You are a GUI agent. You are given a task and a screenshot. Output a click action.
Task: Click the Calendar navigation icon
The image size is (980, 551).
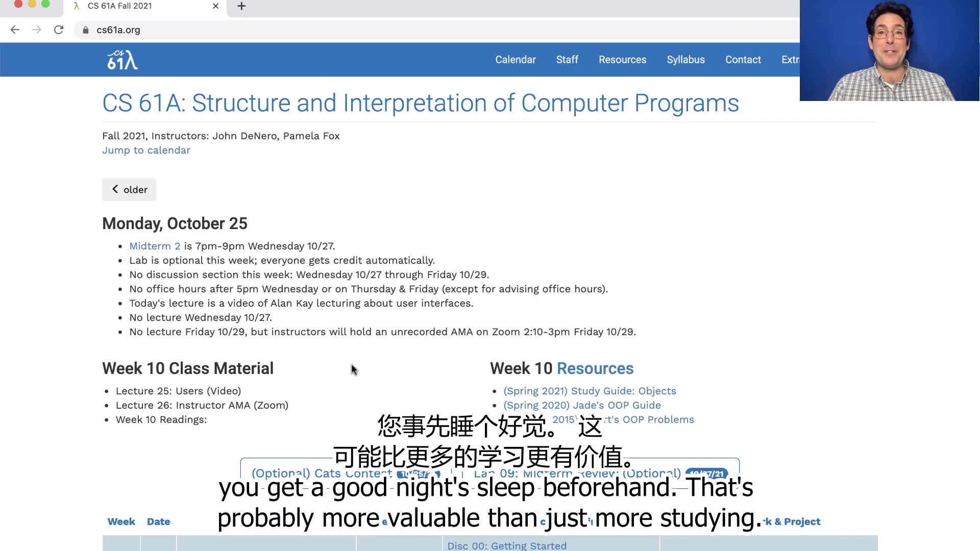pos(516,59)
